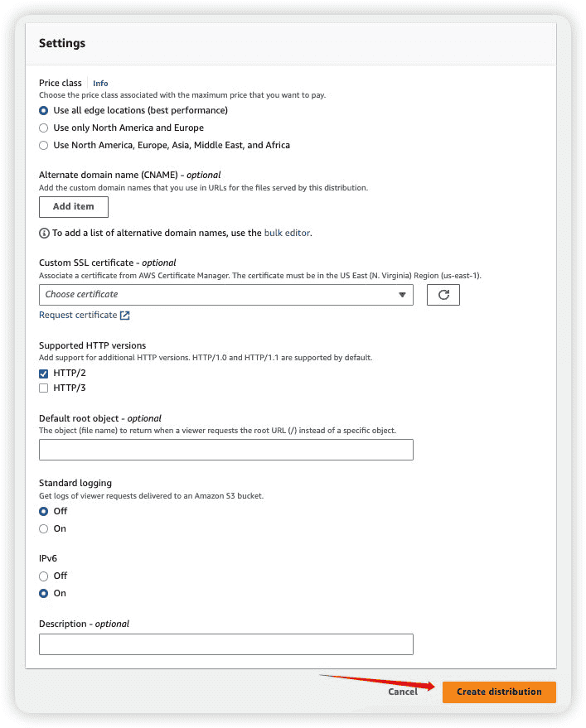The image size is (586, 728).
Task: Click the Cancel button
Action: [403, 692]
